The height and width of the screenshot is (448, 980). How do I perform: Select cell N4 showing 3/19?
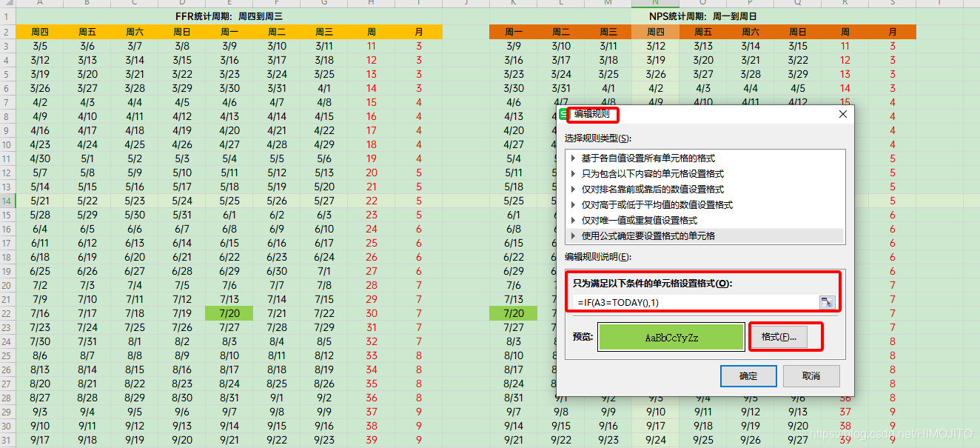point(656,60)
